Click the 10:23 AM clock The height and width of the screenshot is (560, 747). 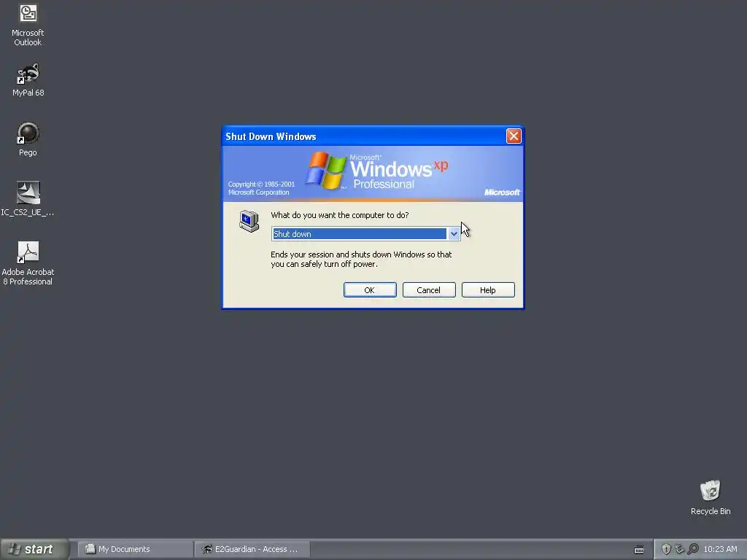720,549
